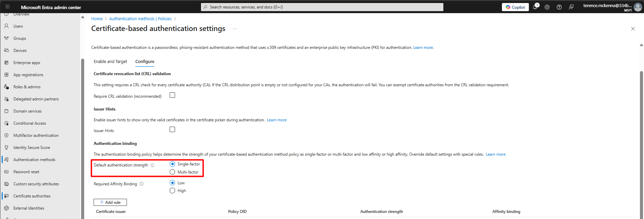644x219 pixels.
Task: Click the feedback icon in header
Action: tap(571, 7)
